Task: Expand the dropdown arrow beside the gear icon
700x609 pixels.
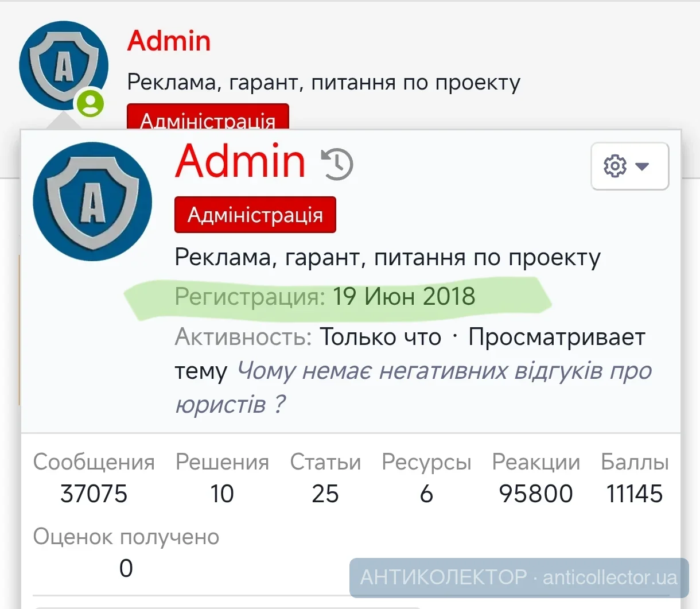Action: tap(644, 167)
